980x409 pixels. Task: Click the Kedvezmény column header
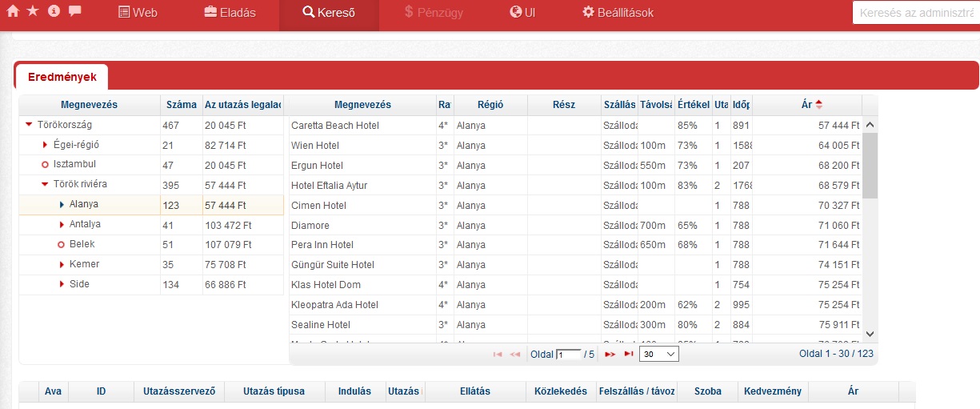point(773,391)
